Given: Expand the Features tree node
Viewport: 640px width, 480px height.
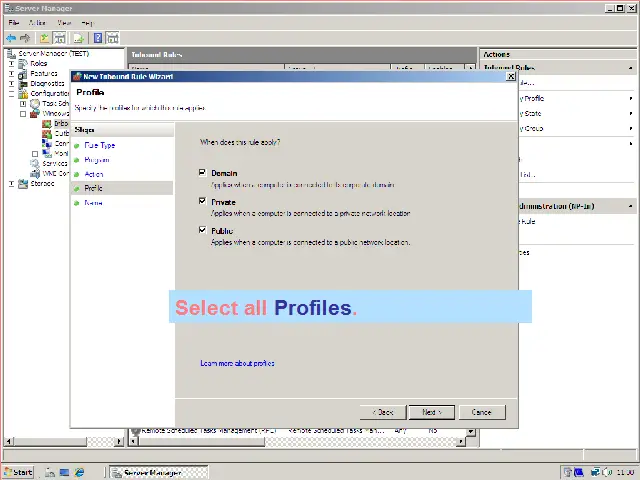Looking at the screenshot, I should click(11, 73).
